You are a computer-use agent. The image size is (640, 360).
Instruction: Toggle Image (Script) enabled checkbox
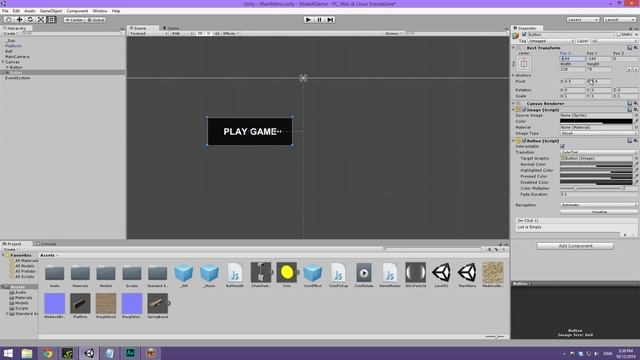(524, 110)
